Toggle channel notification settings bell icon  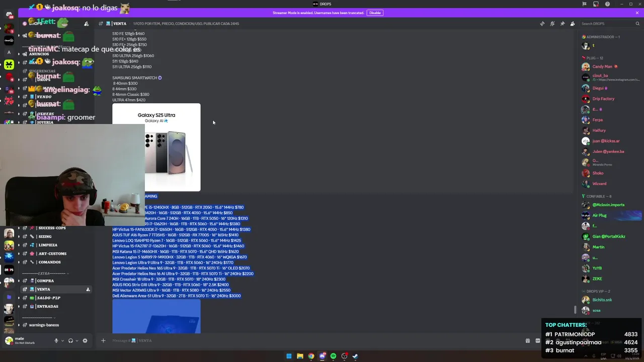(552, 24)
